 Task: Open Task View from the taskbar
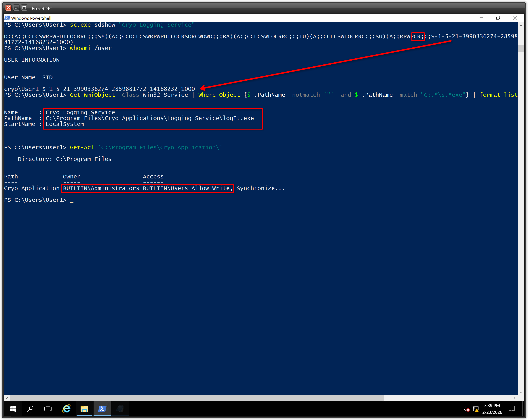pos(48,409)
